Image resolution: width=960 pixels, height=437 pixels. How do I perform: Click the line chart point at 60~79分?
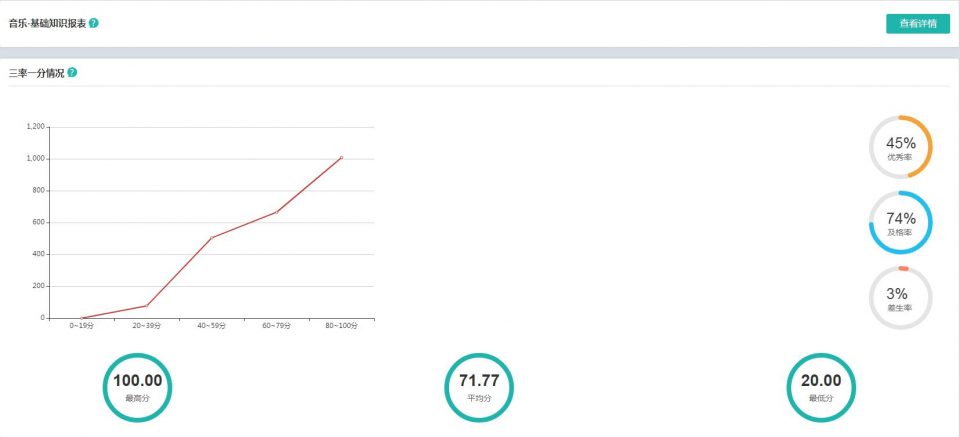(x=277, y=212)
